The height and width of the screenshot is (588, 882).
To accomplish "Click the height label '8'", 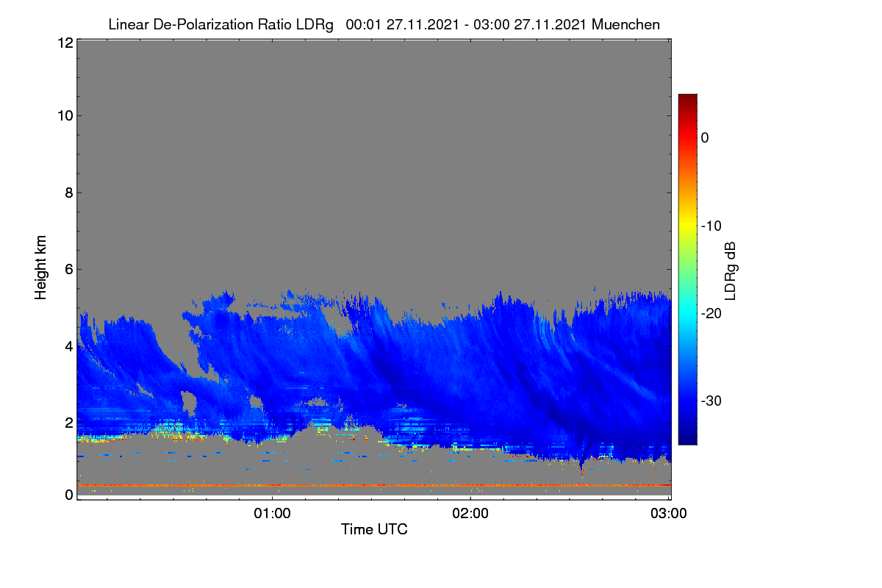I will (68, 193).
